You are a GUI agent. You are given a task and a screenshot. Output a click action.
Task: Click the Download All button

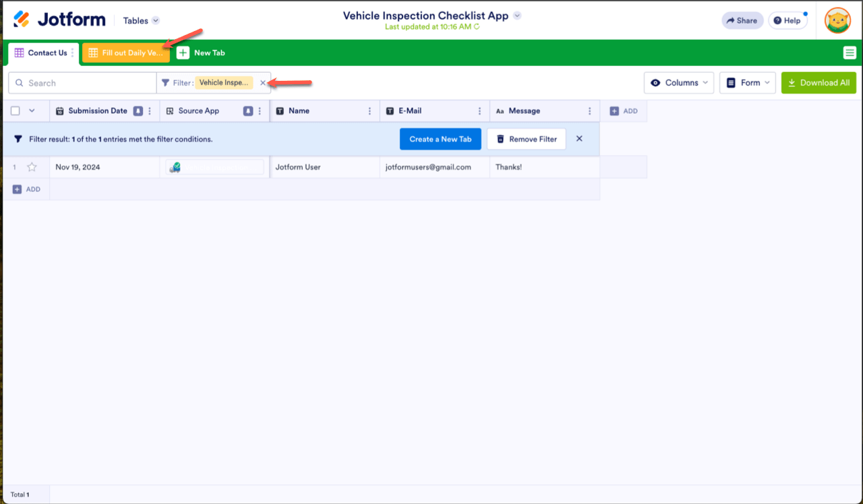[x=819, y=83]
